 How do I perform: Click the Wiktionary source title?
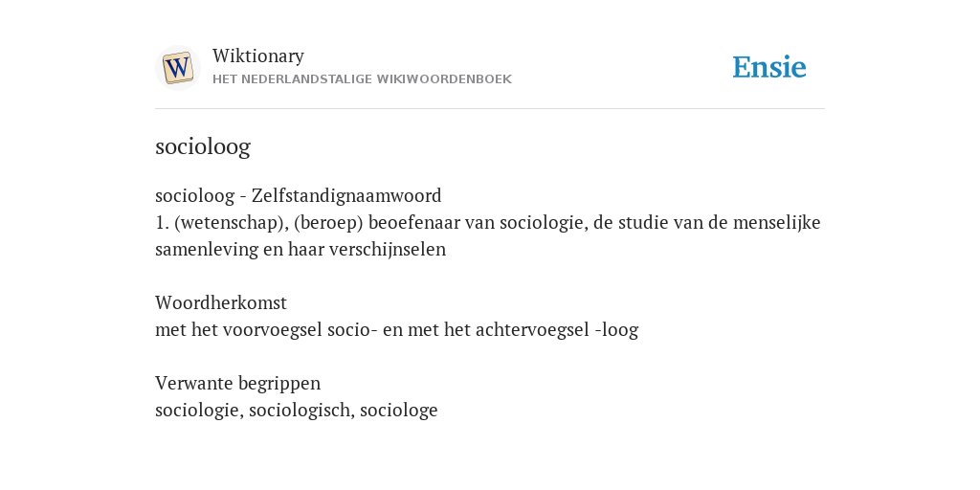point(258,56)
